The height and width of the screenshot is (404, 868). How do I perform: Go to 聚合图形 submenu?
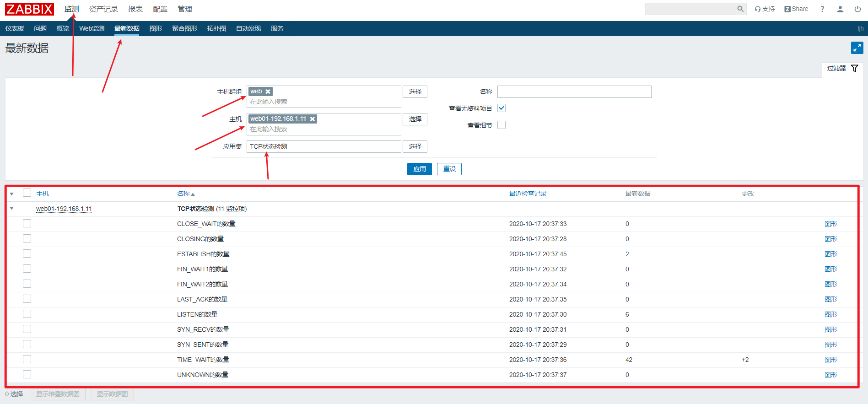184,28
